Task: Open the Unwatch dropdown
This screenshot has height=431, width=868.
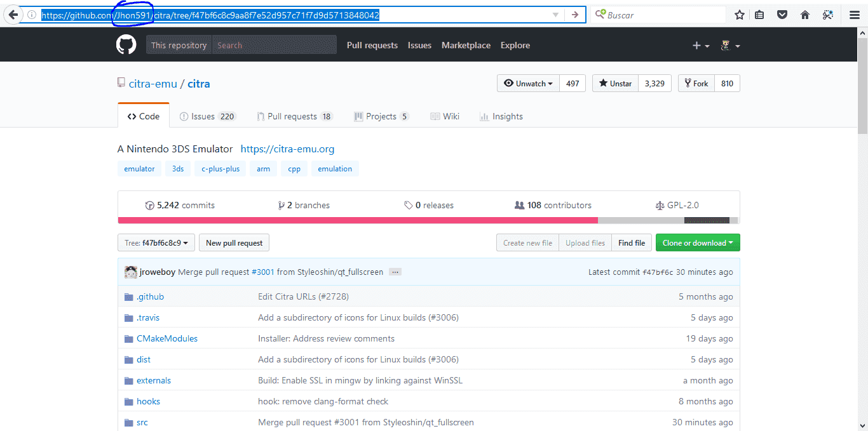Action: tap(528, 83)
